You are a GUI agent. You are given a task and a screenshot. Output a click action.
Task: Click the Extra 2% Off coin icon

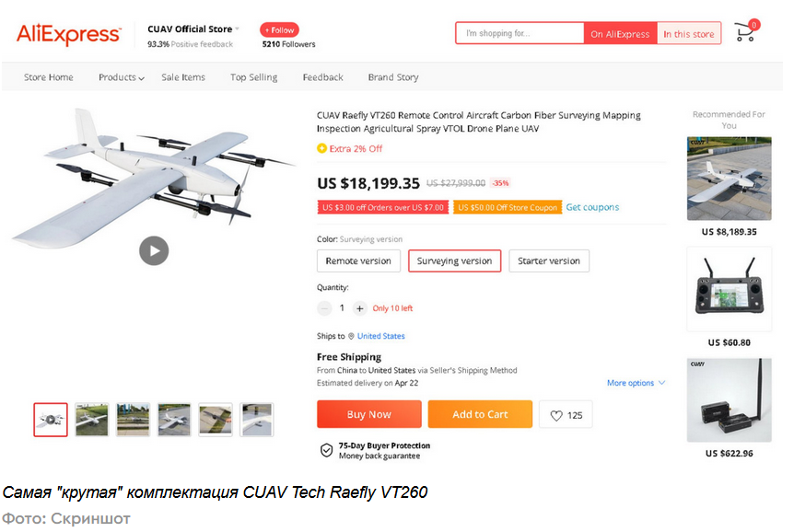click(x=321, y=148)
